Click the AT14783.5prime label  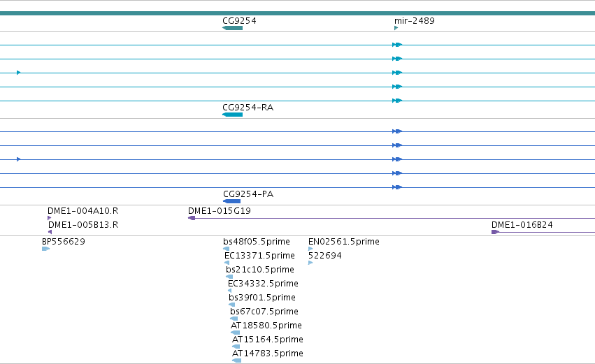click(x=268, y=354)
